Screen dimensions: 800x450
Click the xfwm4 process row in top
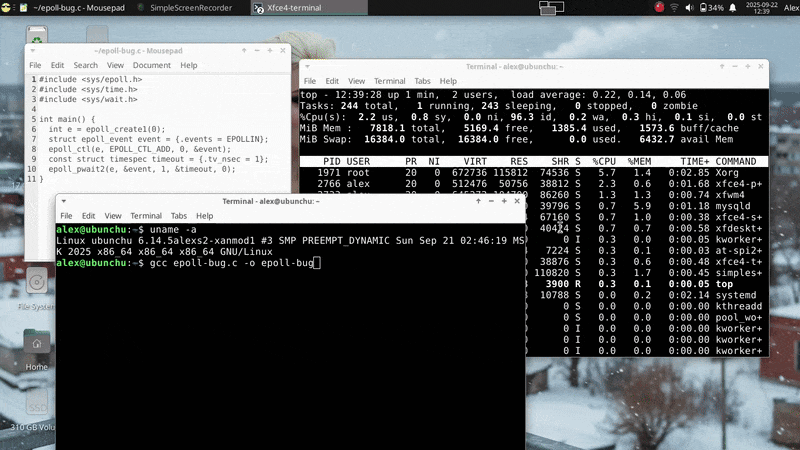coord(647,195)
